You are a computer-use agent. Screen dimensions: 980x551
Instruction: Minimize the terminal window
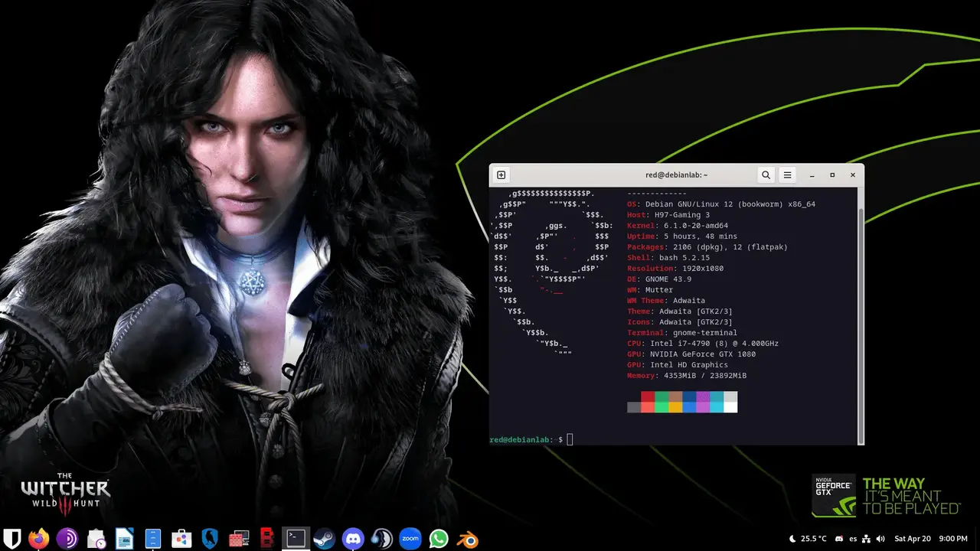[812, 175]
